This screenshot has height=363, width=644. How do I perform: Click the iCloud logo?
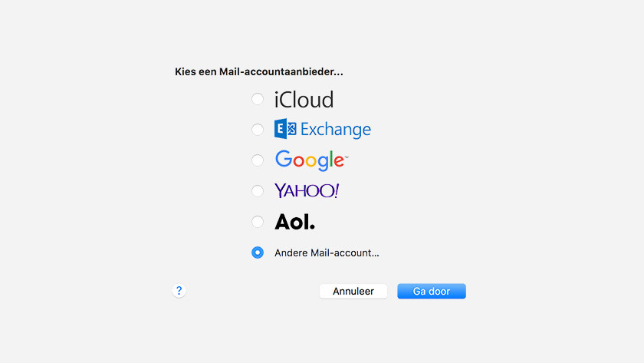click(304, 100)
